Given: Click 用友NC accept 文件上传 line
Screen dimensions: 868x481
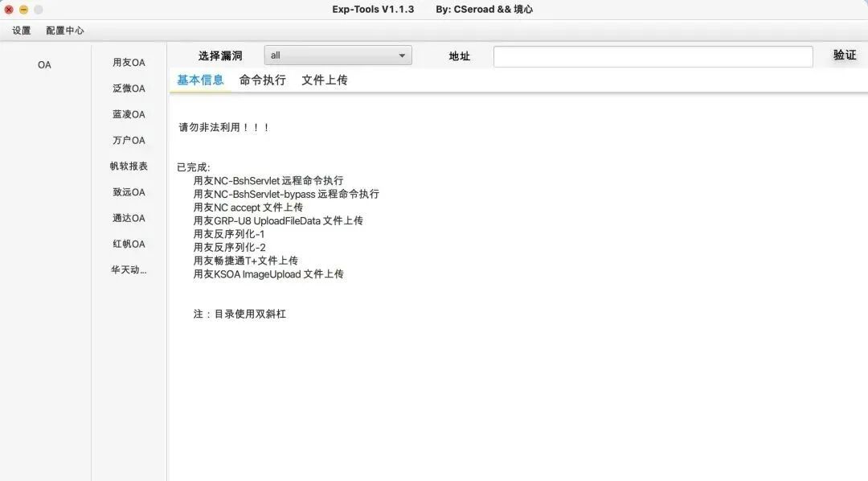Looking at the screenshot, I should point(248,208).
